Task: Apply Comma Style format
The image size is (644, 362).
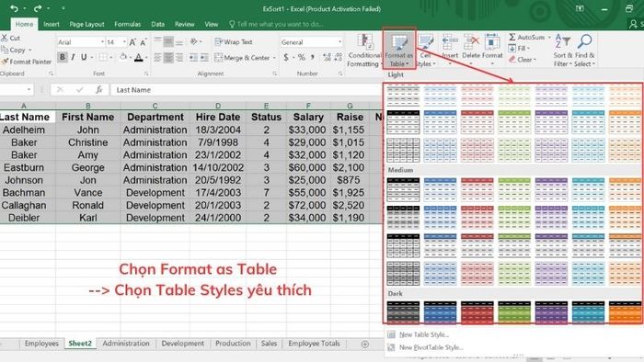Action: 313,57
